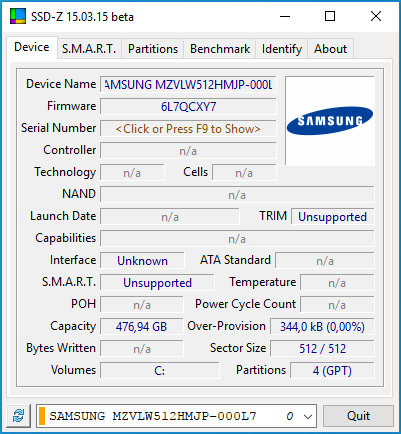The height and width of the screenshot is (434, 401).
Task: Click the Interface Unknown value
Action: pyautogui.click(x=142, y=261)
